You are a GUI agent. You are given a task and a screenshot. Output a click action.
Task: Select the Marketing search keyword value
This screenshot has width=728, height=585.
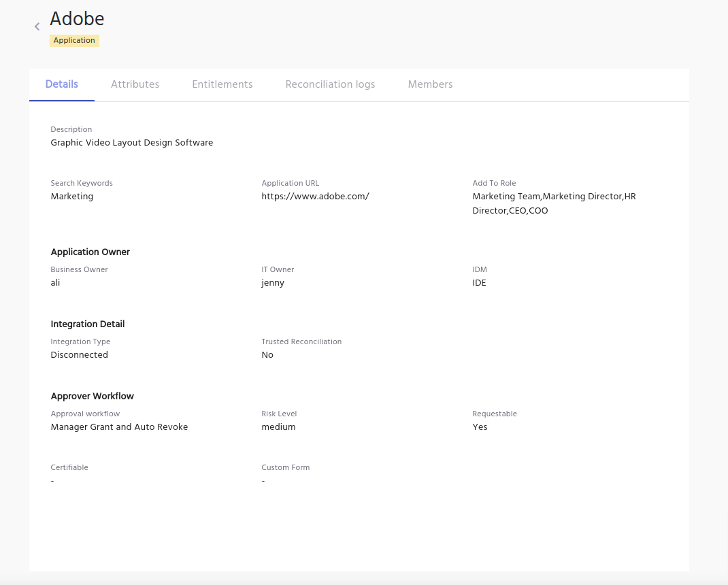(72, 197)
